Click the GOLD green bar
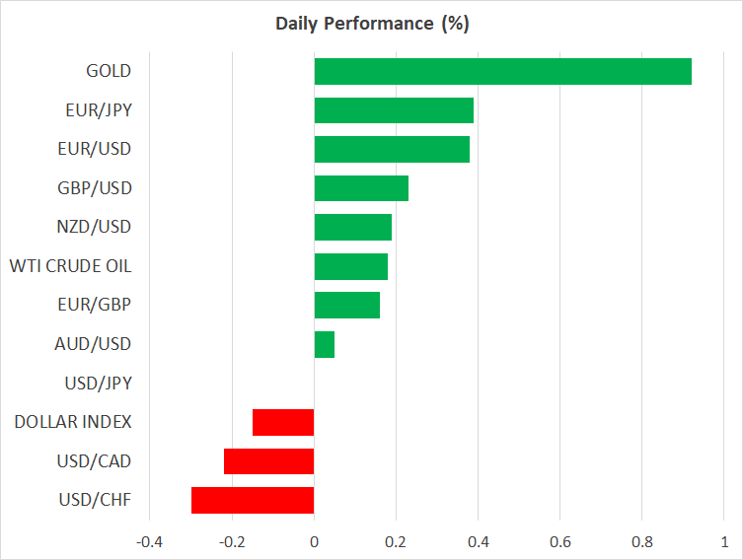Image resolution: width=743 pixels, height=560 pixels. pos(502,72)
